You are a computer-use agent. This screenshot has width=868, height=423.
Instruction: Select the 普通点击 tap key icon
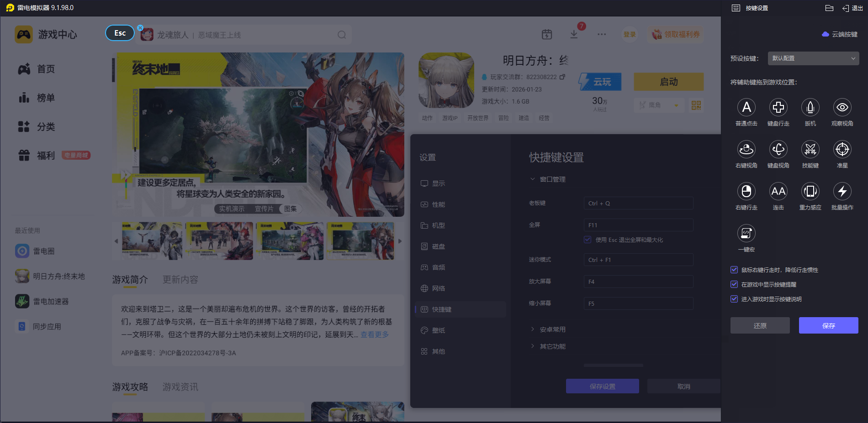[x=746, y=107]
